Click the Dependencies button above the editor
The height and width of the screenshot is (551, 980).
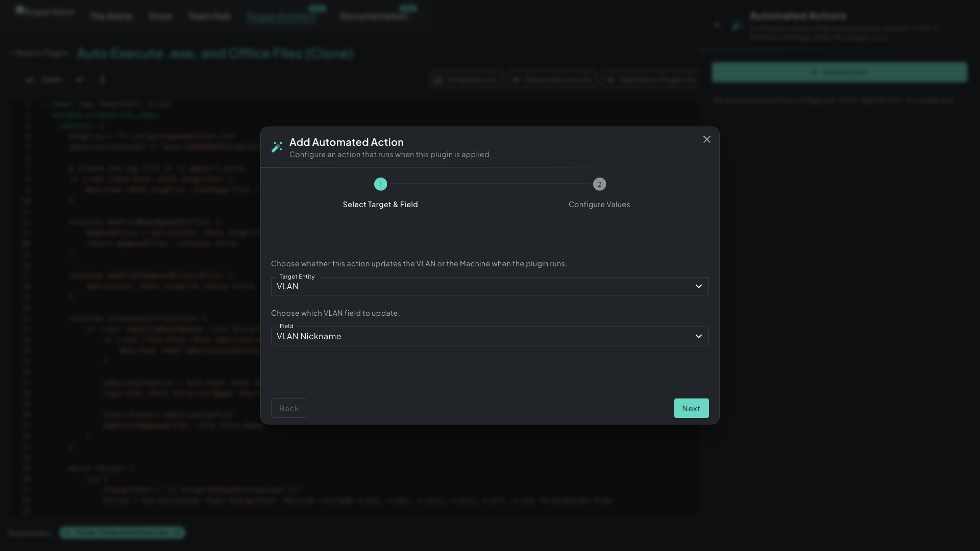pos(552,80)
